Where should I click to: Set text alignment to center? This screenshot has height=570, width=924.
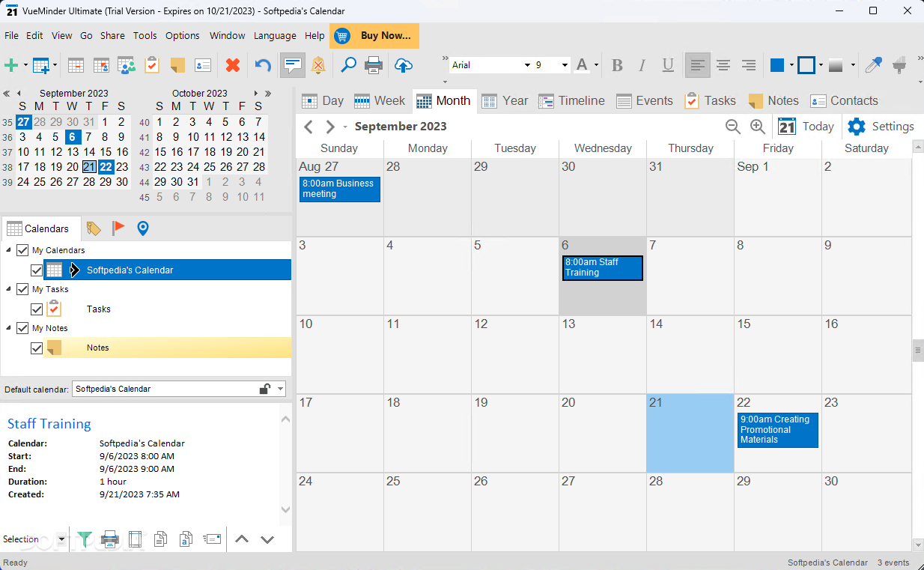pyautogui.click(x=723, y=65)
